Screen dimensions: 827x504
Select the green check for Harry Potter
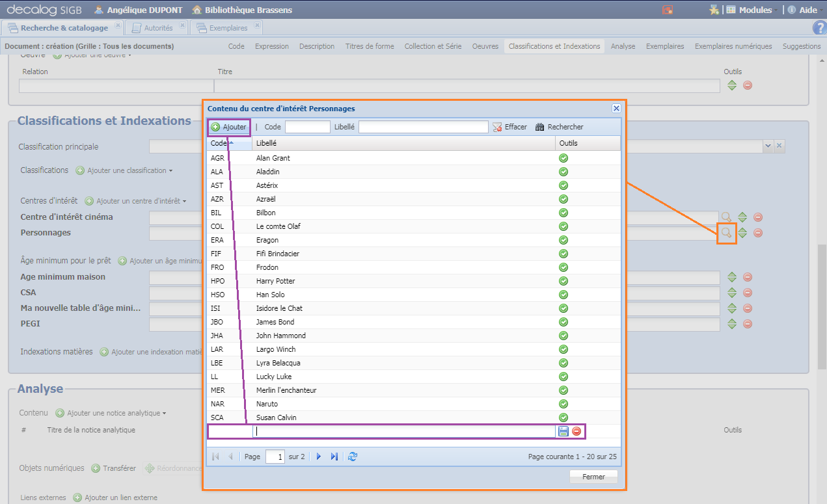(x=563, y=281)
